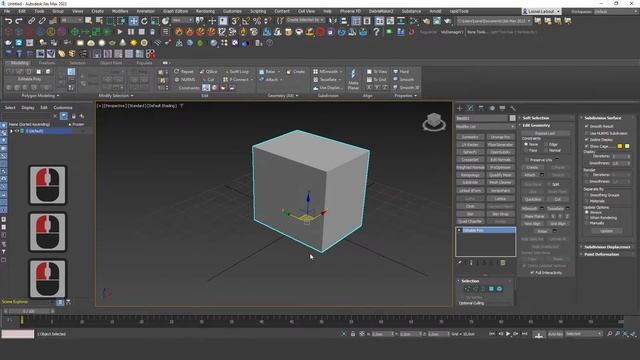Open the Create tab plus icon
The image size is (640, 360).
coord(460,108)
